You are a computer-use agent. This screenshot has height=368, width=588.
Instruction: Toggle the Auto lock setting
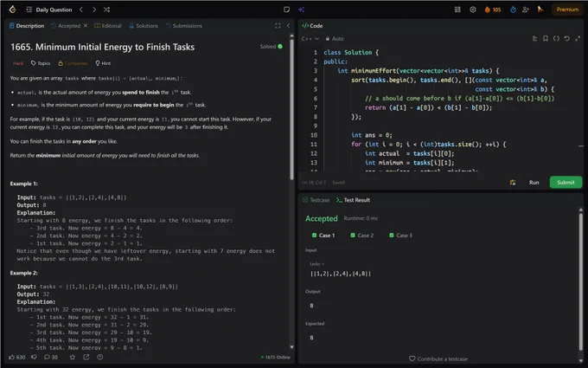point(335,39)
